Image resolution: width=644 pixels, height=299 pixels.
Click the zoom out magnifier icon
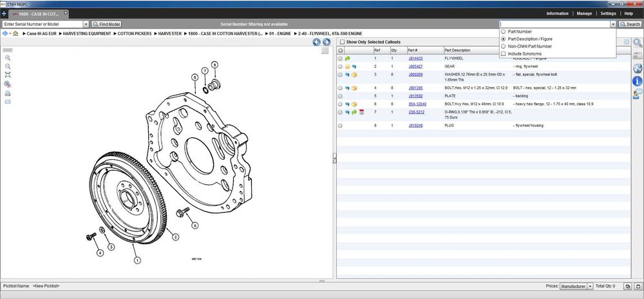tap(8, 66)
